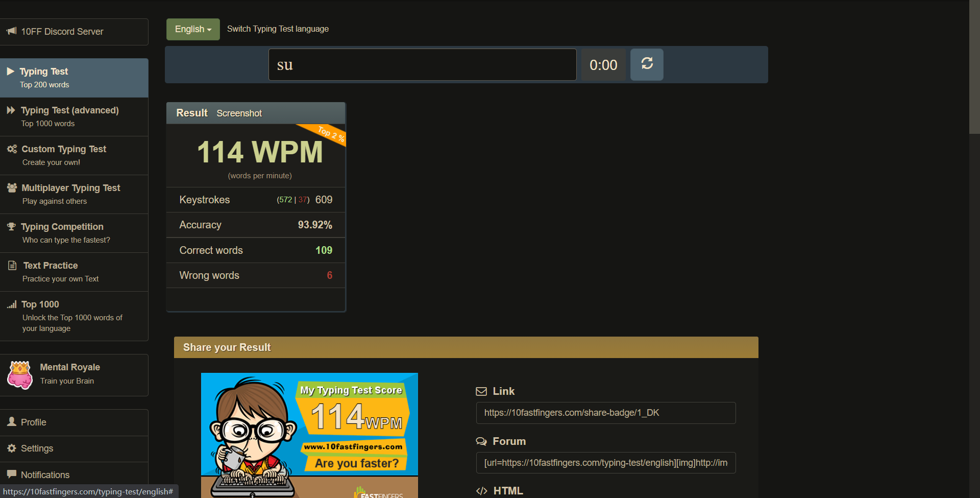Image resolution: width=980 pixels, height=498 pixels.
Task: Select the share-badge Link URL field
Action: [x=605, y=413]
